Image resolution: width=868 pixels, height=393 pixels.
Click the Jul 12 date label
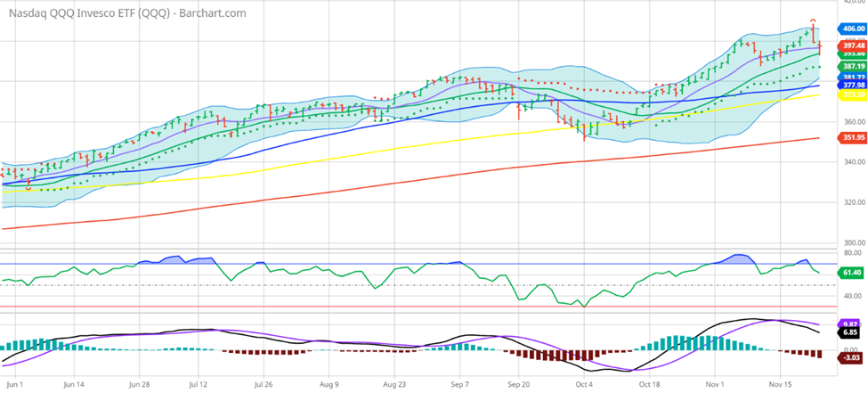tap(199, 383)
